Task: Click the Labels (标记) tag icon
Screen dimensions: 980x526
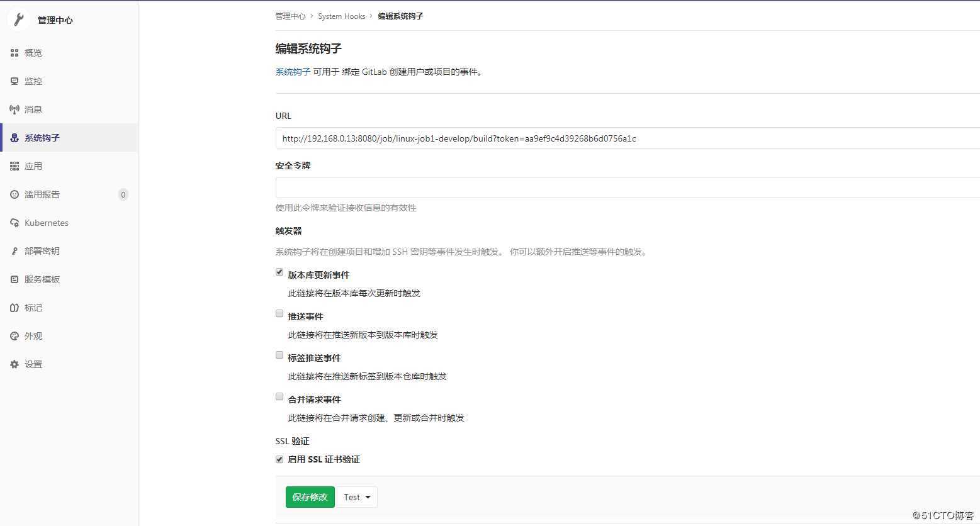Action: pos(14,308)
